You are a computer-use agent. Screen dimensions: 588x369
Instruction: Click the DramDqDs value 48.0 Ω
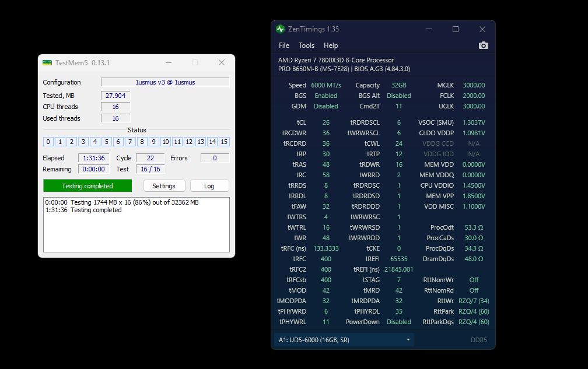click(x=474, y=259)
